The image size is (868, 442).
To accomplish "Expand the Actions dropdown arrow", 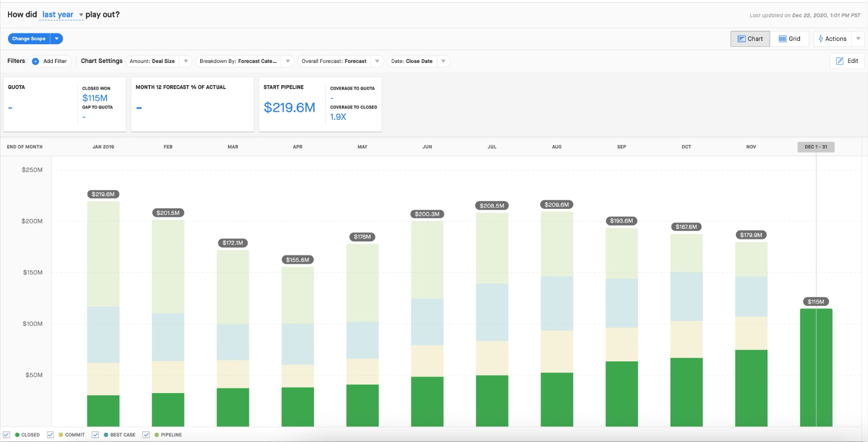I will [858, 39].
